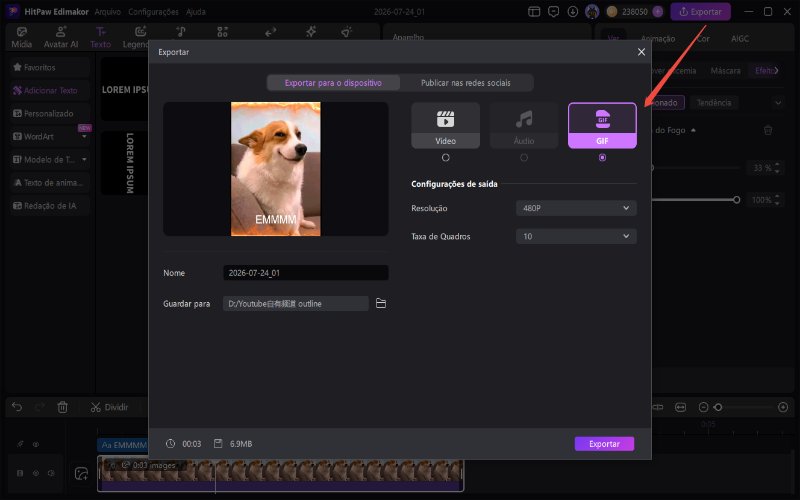This screenshot has width=800, height=500.
Task: Select the GIF radio button
Action: coord(603,158)
